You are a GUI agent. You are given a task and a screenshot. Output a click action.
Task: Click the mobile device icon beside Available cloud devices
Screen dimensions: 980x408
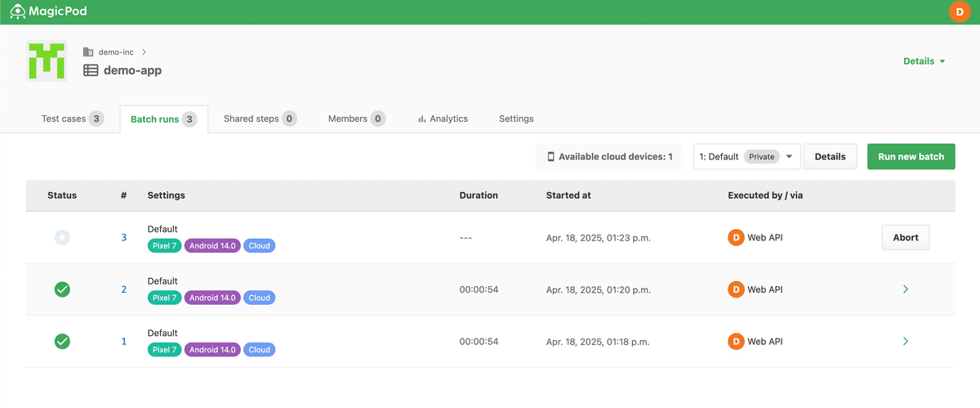pos(550,156)
